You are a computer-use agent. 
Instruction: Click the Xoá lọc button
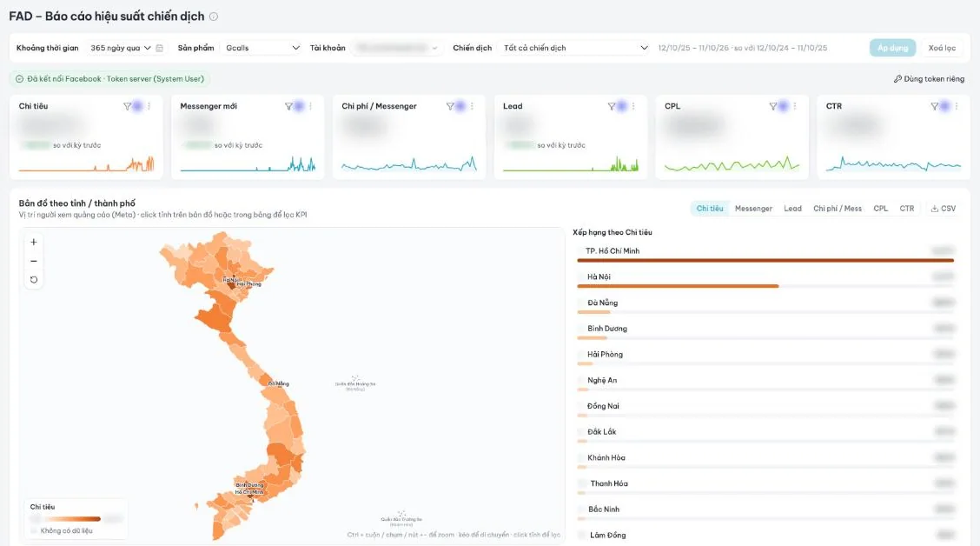[942, 48]
